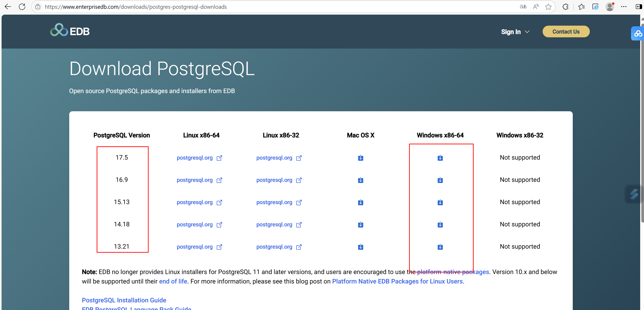The height and width of the screenshot is (310, 644).
Task: Open browser extensions puzzle icon
Action: [565, 7]
